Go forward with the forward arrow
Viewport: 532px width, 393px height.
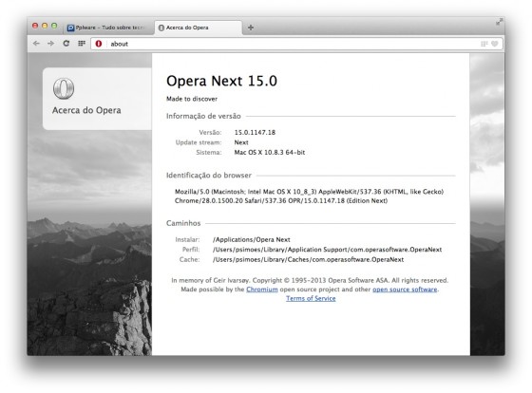click(x=51, y=44)
